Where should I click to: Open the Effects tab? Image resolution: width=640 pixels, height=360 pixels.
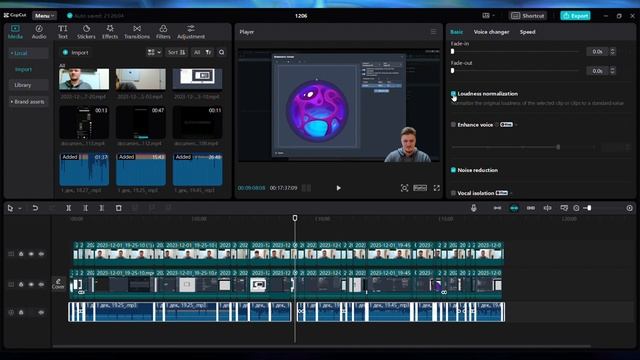[x=110, y=32]
